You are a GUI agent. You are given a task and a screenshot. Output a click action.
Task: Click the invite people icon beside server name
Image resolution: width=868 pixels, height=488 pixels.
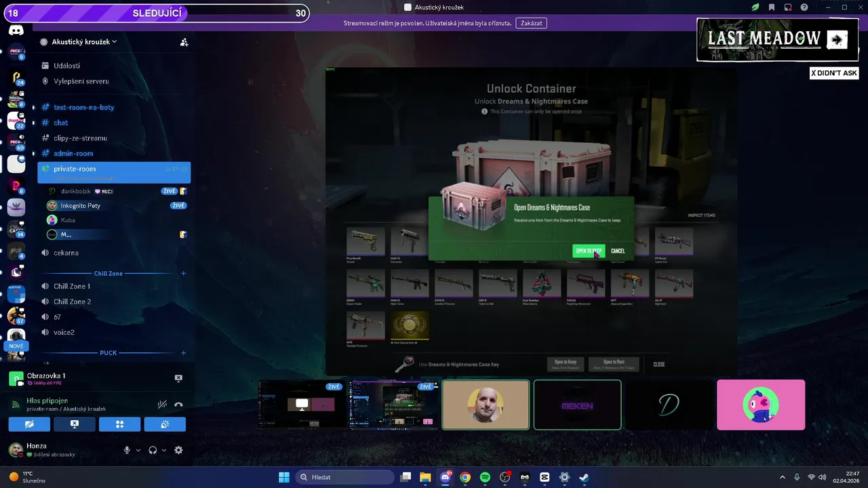coord(184,42)
